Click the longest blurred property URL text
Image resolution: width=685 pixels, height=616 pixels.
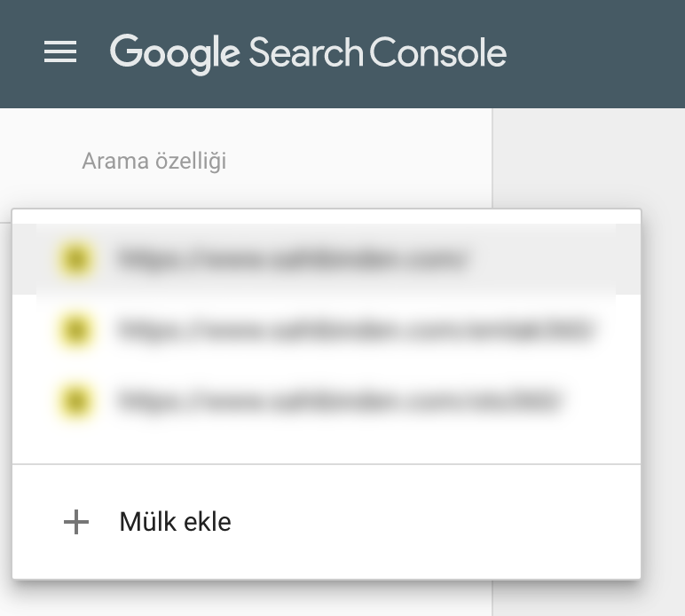point(356,330)
